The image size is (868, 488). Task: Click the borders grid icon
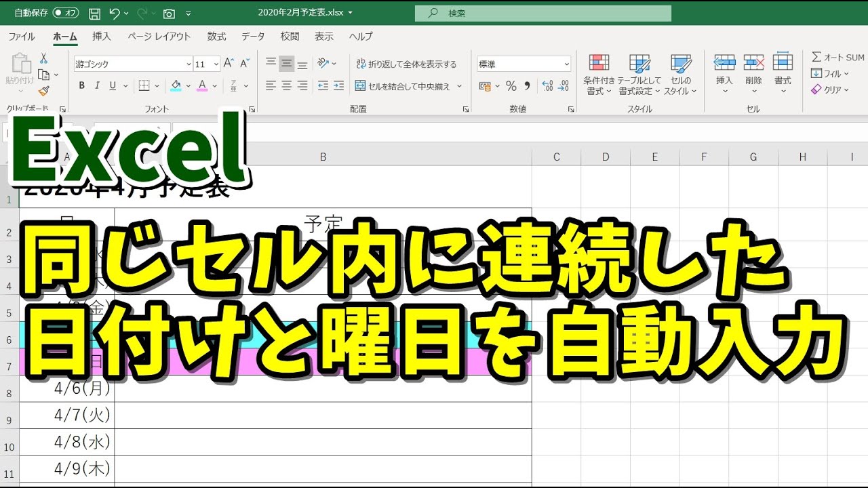144,85
